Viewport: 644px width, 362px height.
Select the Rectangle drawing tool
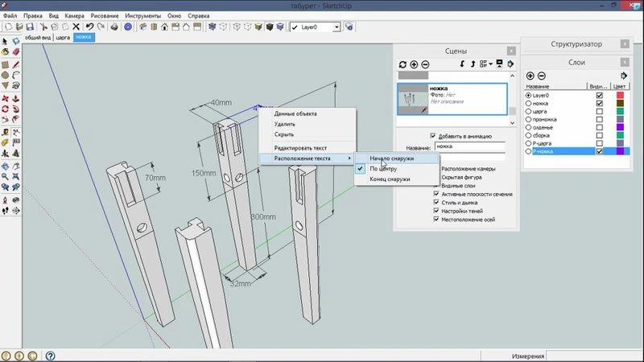coord(5,65)
